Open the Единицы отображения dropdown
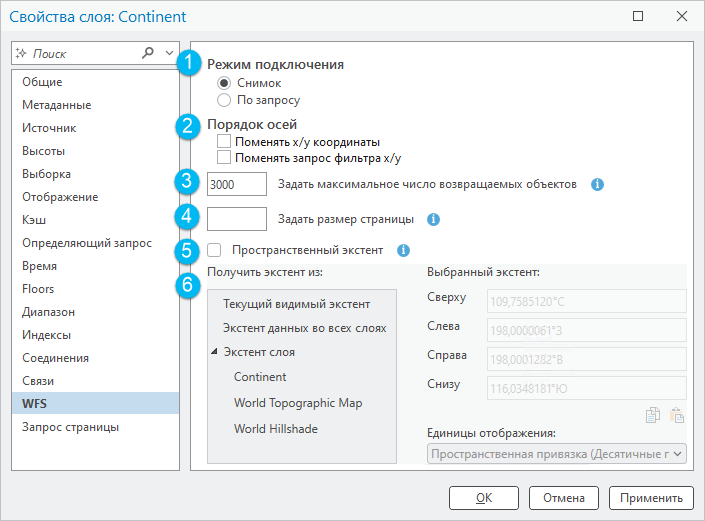 coord(557,454)
